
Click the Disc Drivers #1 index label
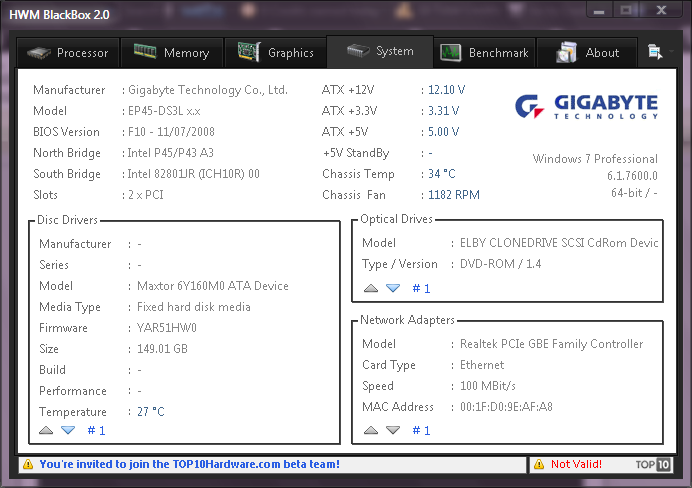(x=96, y=431)
